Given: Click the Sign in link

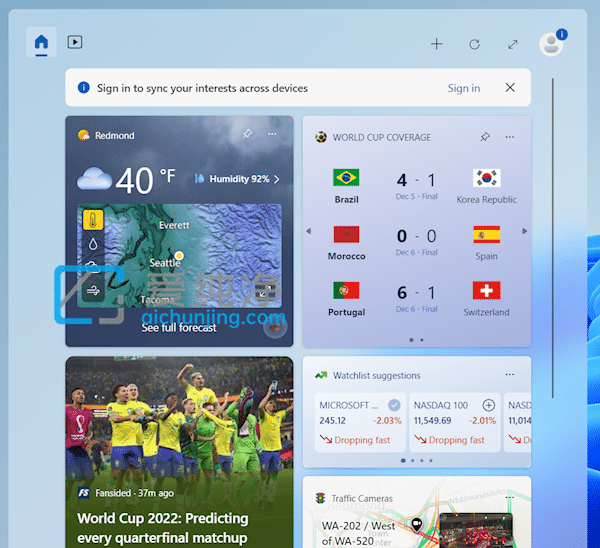Looking at the screenshot, I should coord(463,88).
